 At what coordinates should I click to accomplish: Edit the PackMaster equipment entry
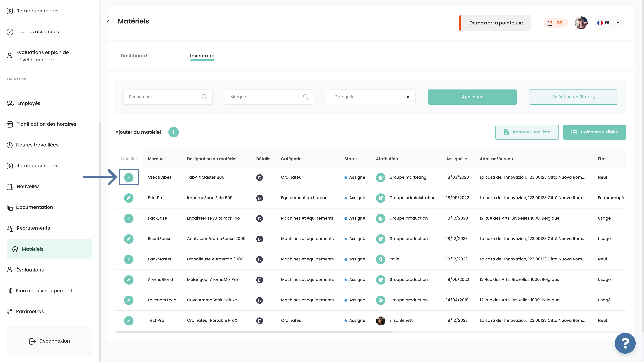[x=129, y=259]
